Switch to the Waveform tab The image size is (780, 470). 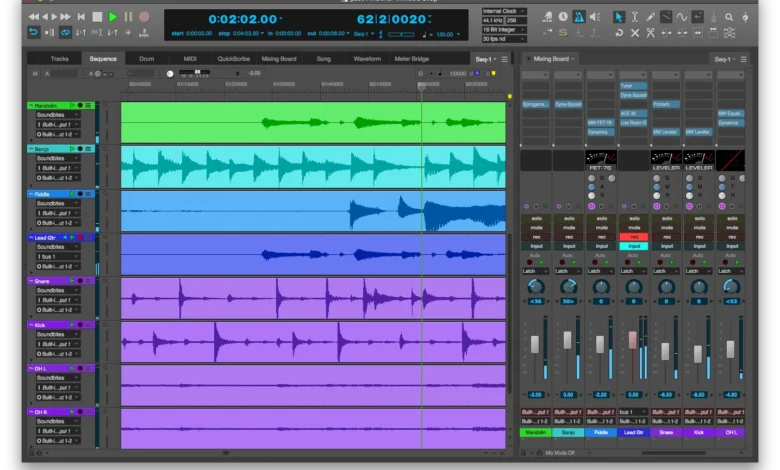click(x=367, y=59)
